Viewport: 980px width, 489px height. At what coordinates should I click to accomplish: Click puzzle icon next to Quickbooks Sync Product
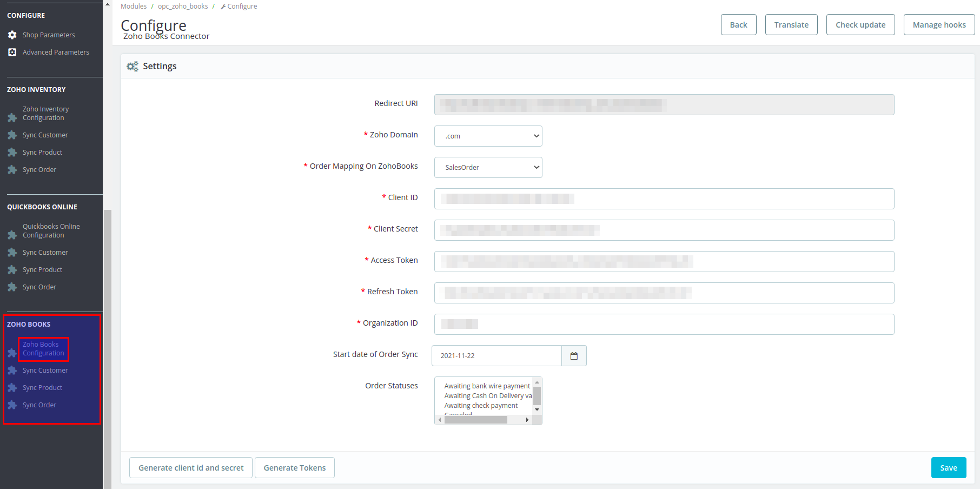(12, 270)
